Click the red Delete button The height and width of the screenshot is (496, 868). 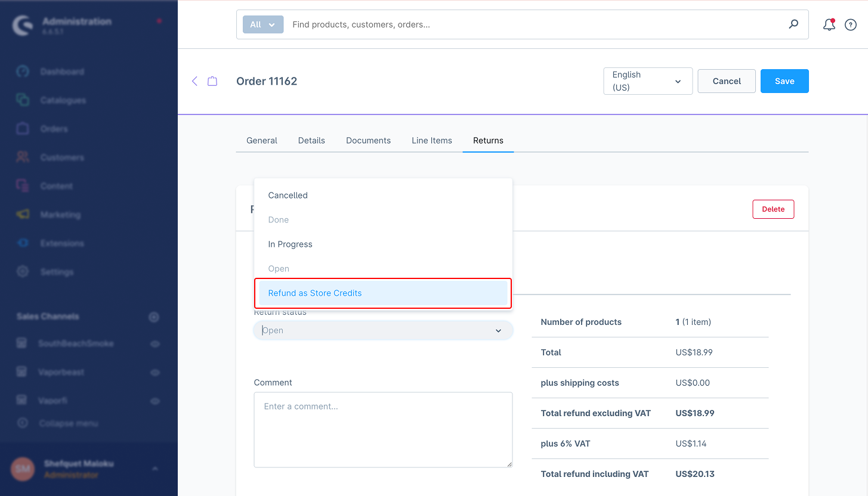(773, 209)
